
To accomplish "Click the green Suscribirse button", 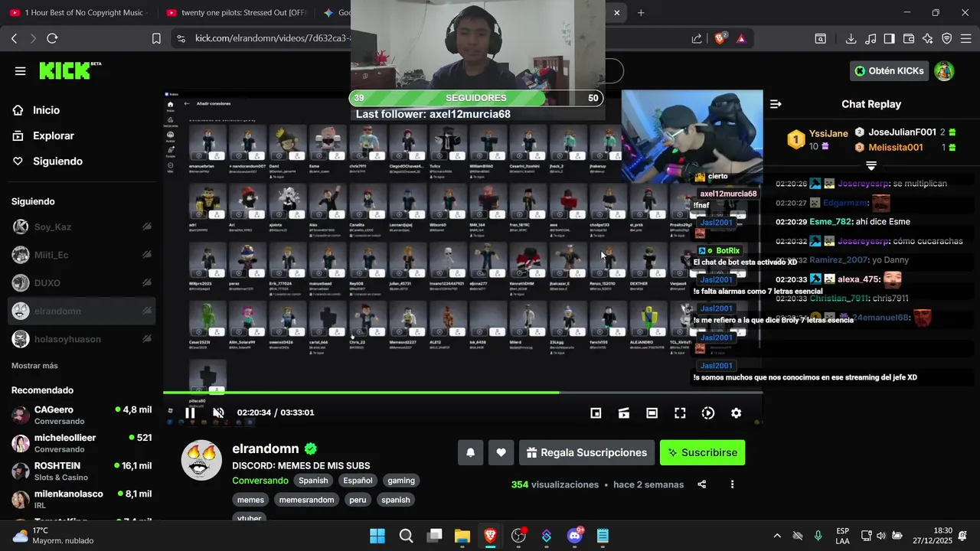I will coord(702,452).
